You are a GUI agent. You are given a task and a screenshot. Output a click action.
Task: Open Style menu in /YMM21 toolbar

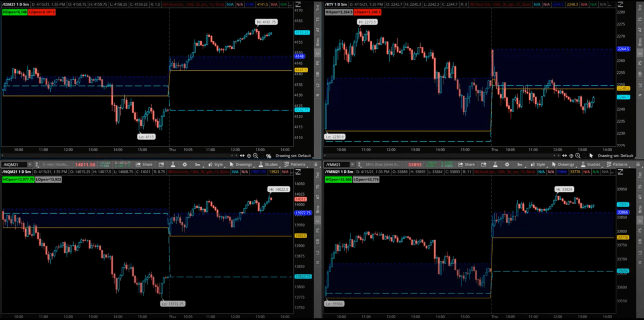click(538, 165)
